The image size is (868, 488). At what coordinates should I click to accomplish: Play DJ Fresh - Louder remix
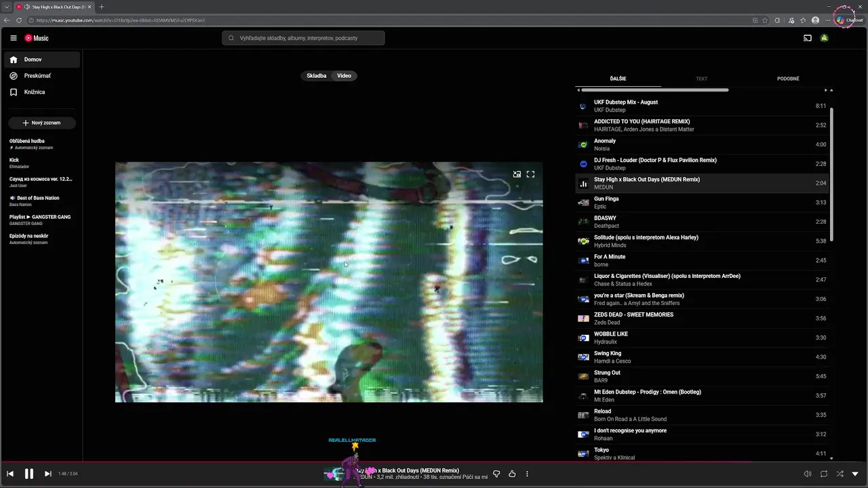703,164
